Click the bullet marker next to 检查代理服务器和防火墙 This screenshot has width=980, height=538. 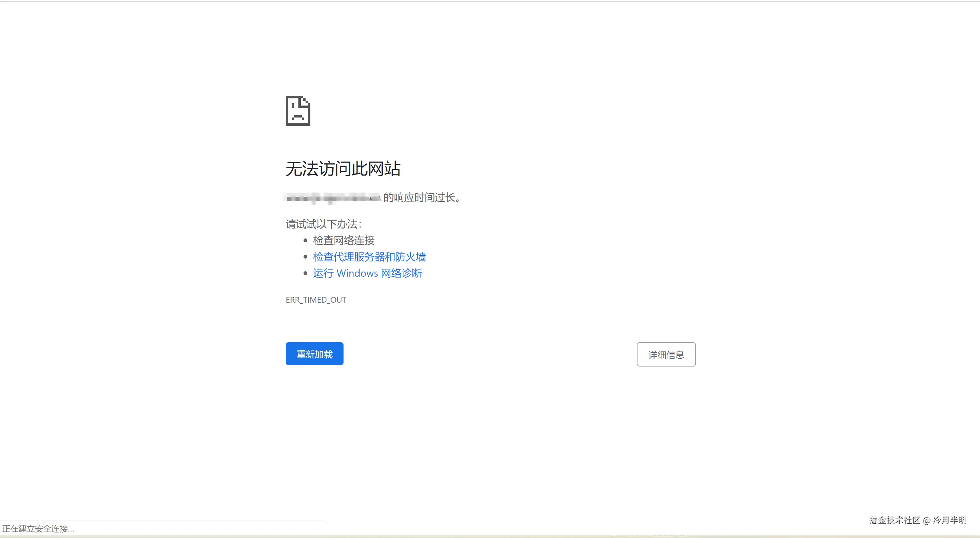pos(305,257)
